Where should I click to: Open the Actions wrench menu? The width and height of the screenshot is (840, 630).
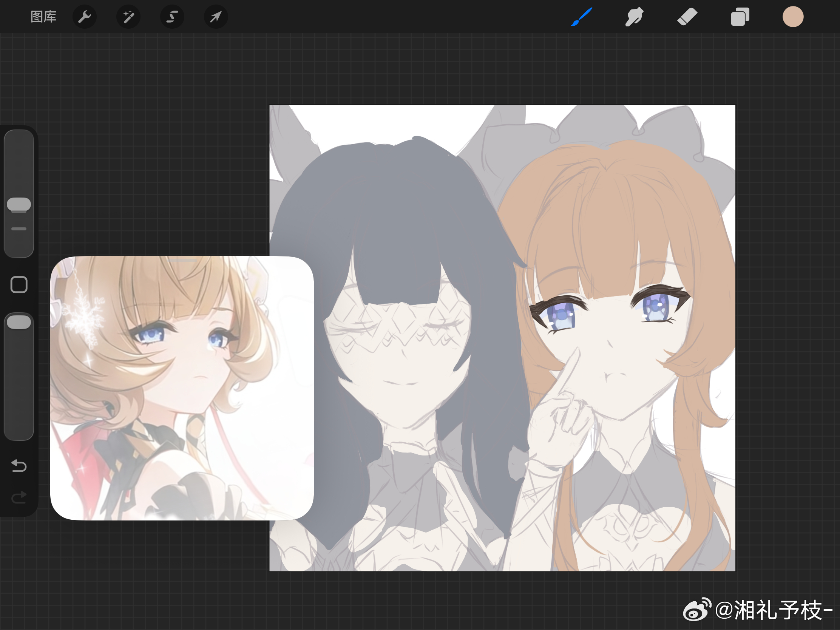click(x=84, y=17)
